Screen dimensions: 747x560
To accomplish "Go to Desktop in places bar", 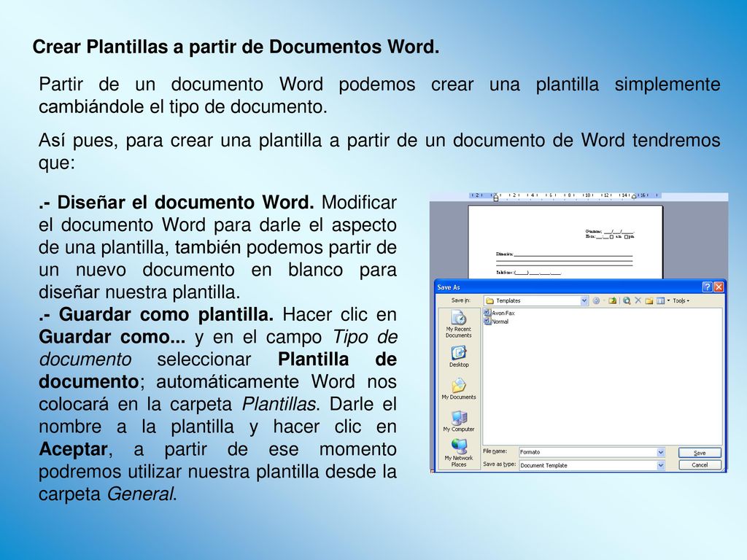I will click(459, 357).
